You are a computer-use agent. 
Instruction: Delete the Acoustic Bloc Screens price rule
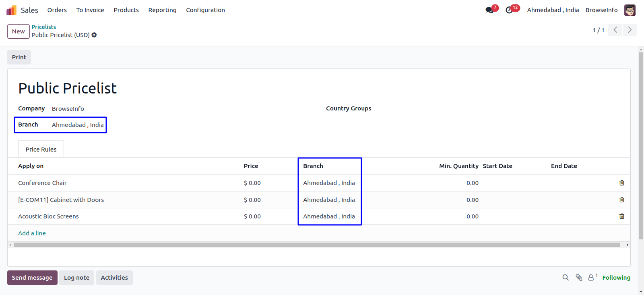click(x=621, y=216)
